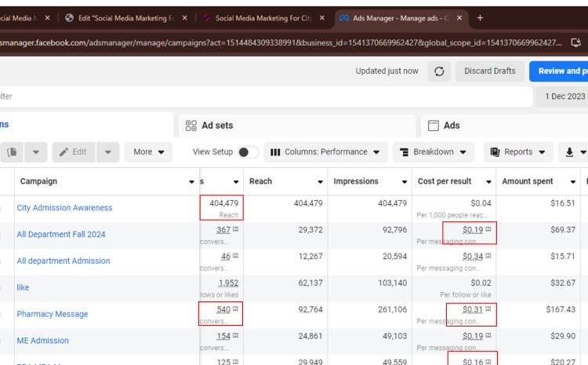Viewport: 588px width, 365px height.
Task: Toggle the View Setup switch
Action: point(248,152)
